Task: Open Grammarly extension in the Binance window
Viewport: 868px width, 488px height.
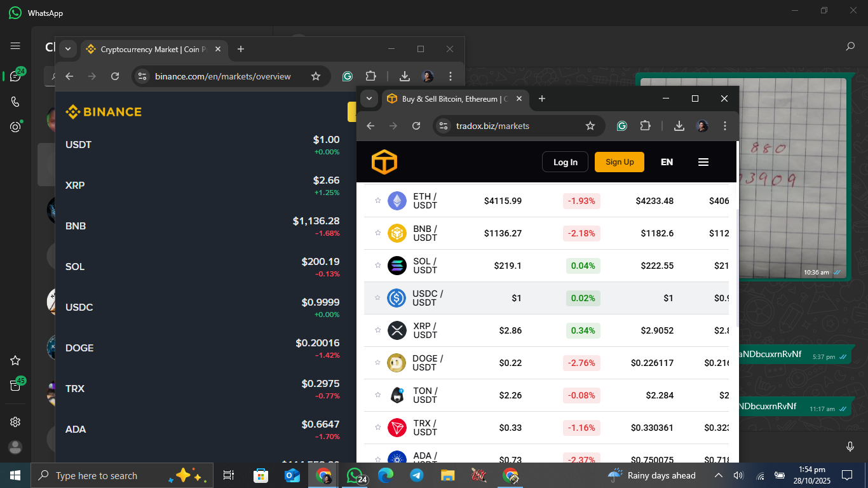Action: (348, 76)
